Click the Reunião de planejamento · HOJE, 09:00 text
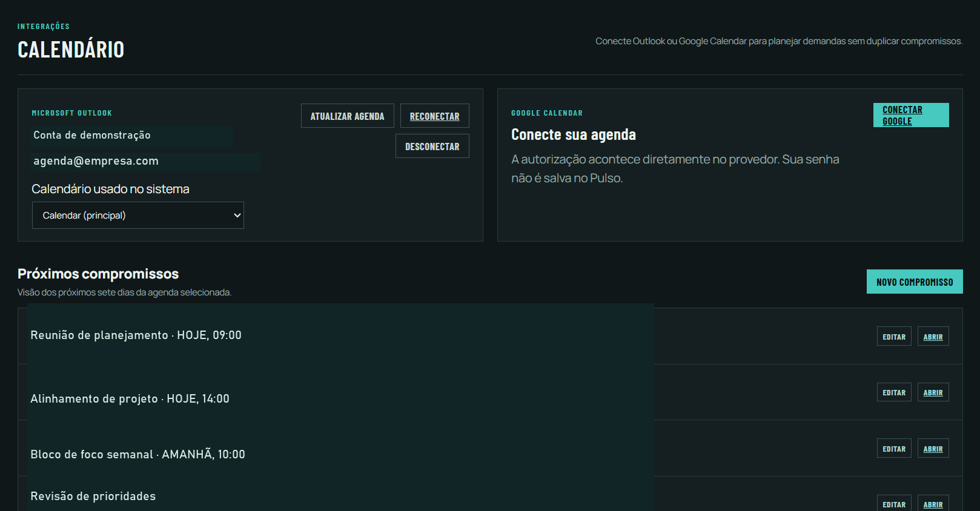This screenshot has width=980, height=511. tap(136, 335)
